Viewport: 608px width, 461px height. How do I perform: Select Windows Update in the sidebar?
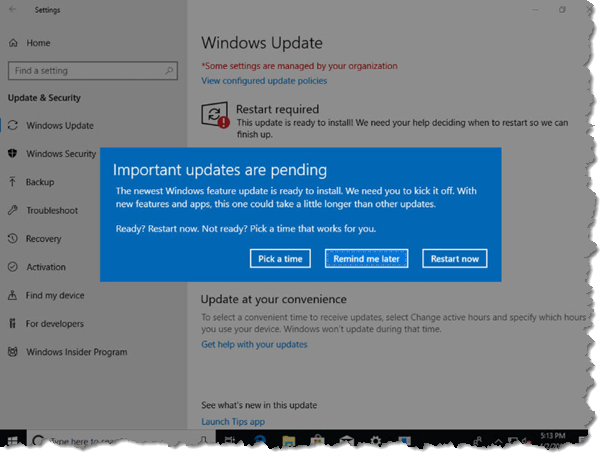(x=60, y=126)
